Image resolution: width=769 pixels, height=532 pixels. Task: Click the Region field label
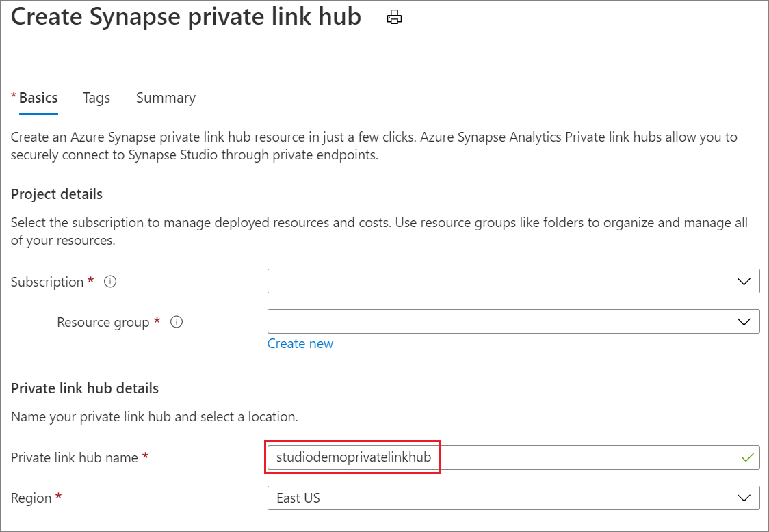(x=31, y=498)
